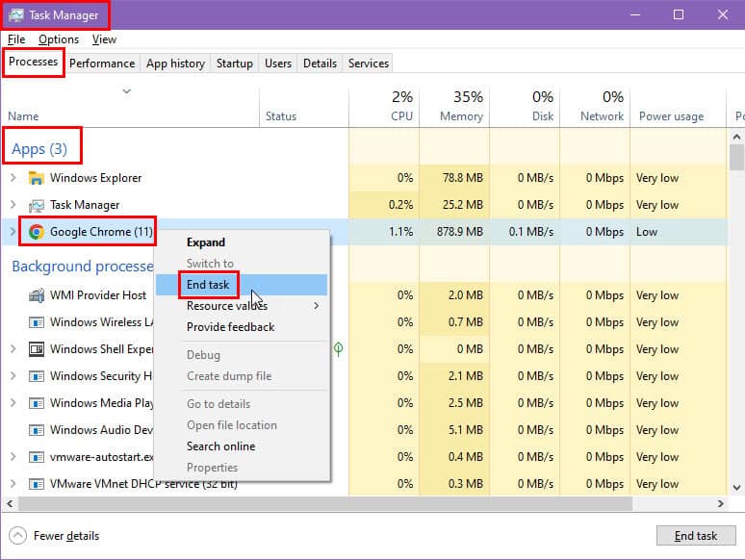Viewport: 745px width, 560px height.
Task: Click the WMI Provider Host icon
Action: [37, 295]
